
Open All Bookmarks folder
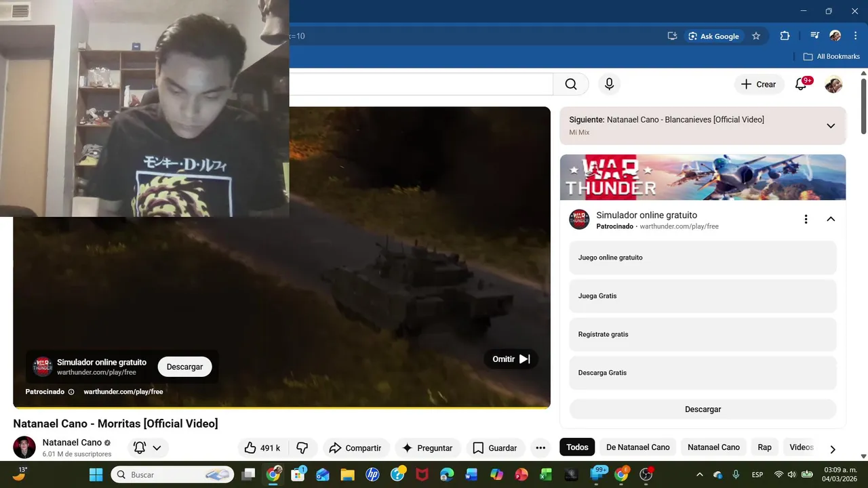pos(831,56)
